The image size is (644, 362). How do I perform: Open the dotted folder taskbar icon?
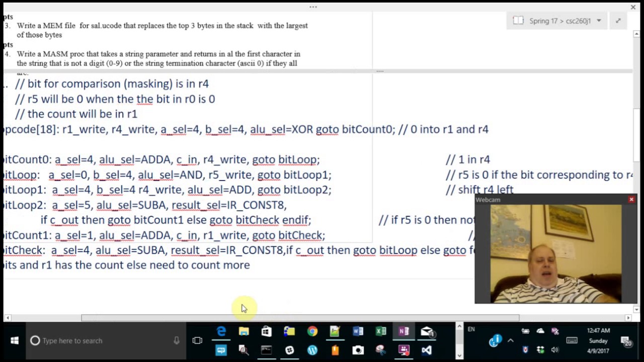pyautogui.click(x=289, y=331)
